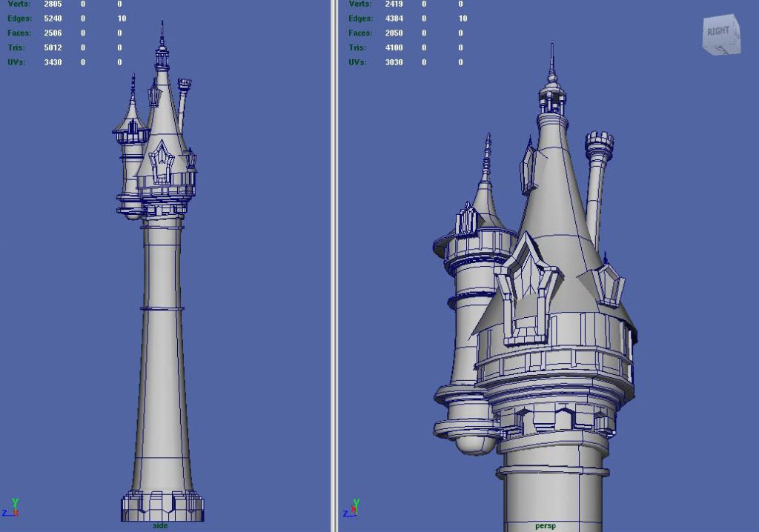Viewport: 759px width, 532px height.
Task: Select the round bulb under the small turret
Action: 474,444
